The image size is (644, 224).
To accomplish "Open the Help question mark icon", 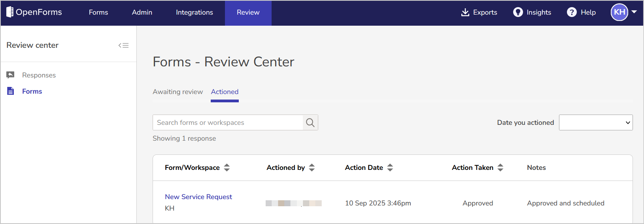I will [x=572, y=12].
